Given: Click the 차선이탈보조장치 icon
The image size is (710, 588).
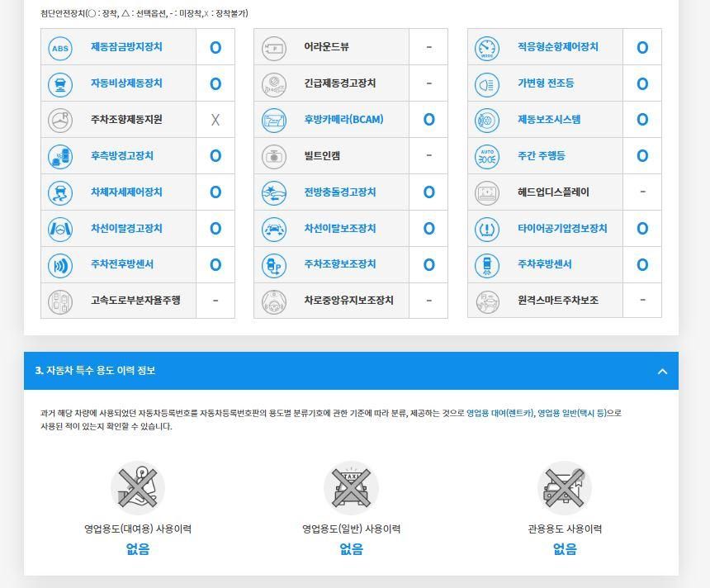Looking at the screenshot, I should point(274,230).
